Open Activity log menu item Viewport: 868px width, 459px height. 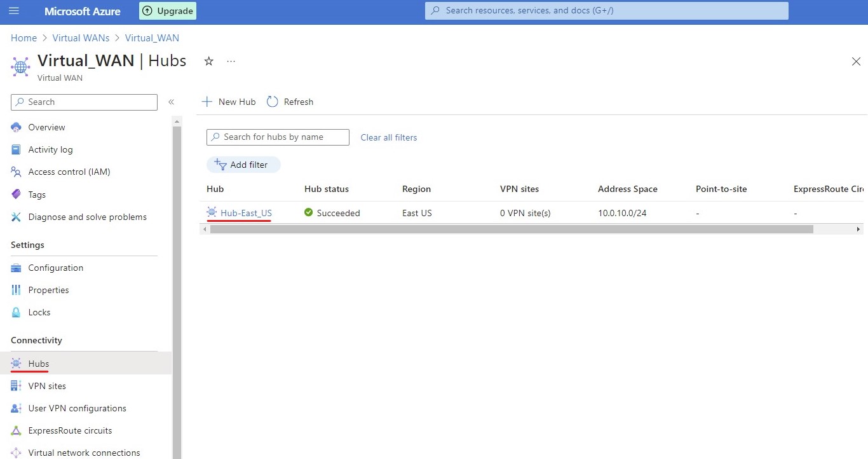50,149
